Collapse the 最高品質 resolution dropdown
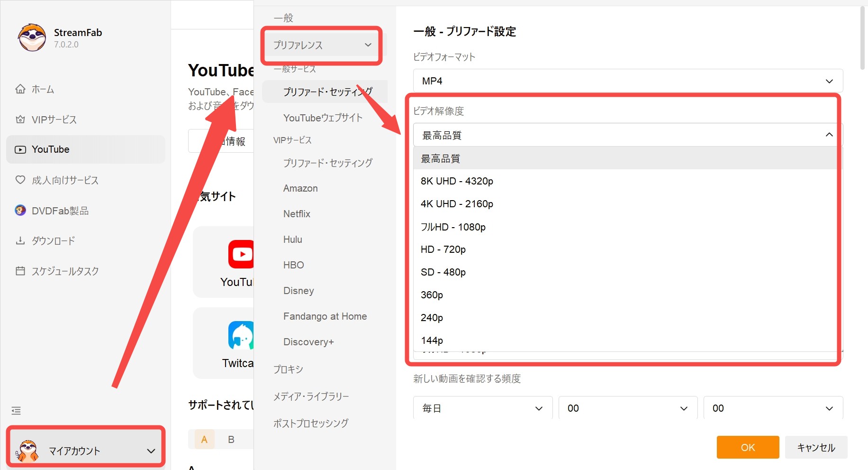 pyautogui.click(x=628, y=135)
